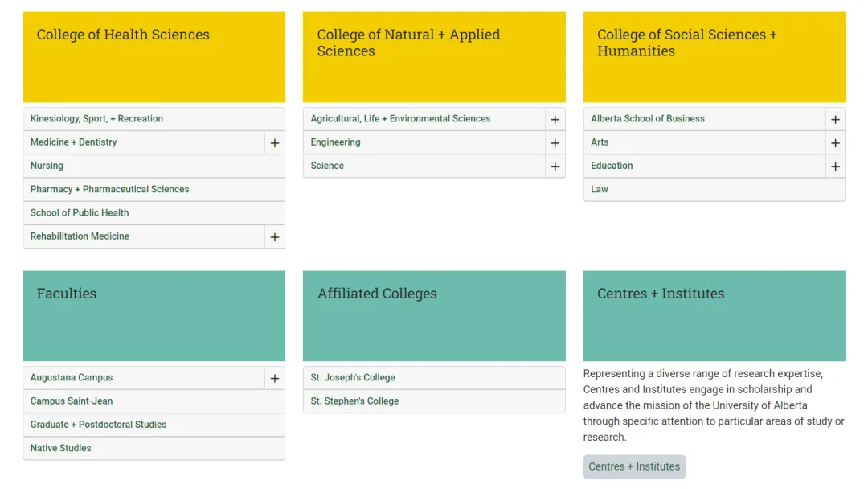Click the Law faculty link
This screenshot has height=489, width=868.
(x=600, y=190)
